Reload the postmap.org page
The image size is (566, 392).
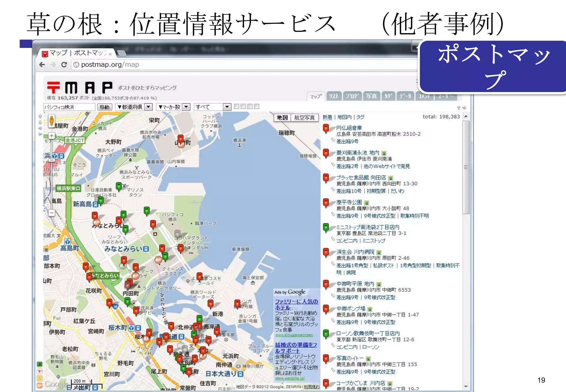(64, 65)
